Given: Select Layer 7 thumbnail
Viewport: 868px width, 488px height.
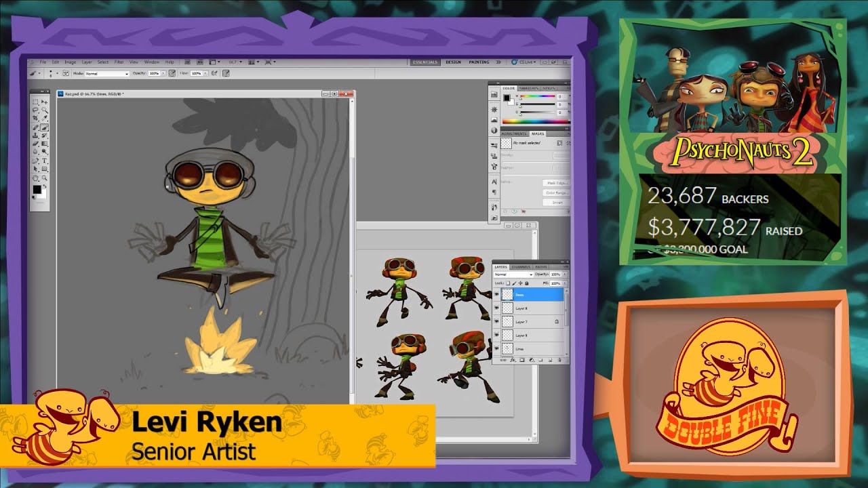Looking at the screenshot, I should pos(507,321).
